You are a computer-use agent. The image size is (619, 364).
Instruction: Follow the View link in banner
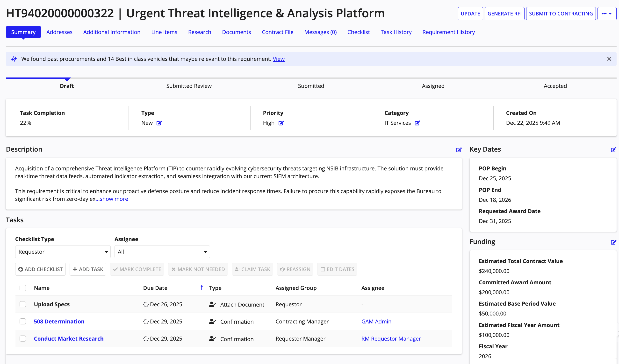(x=279, y=59)
